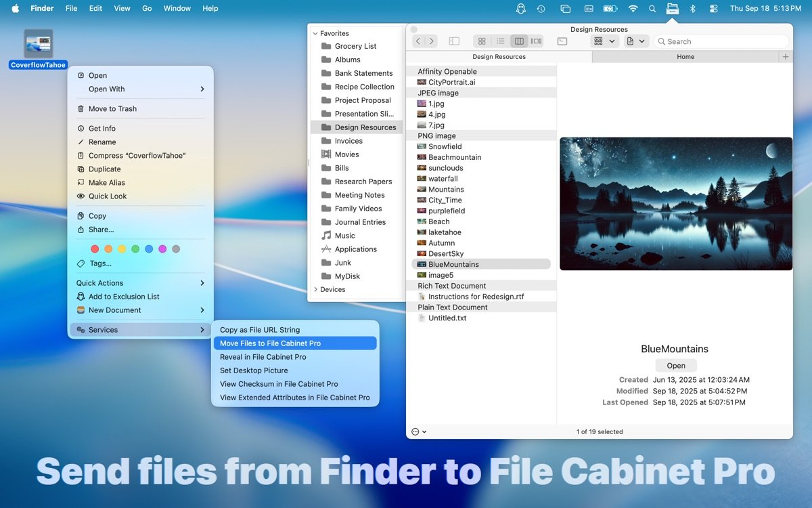Click the new document toolbar icon
812x508 pixels.
click(x=631, y=41)
